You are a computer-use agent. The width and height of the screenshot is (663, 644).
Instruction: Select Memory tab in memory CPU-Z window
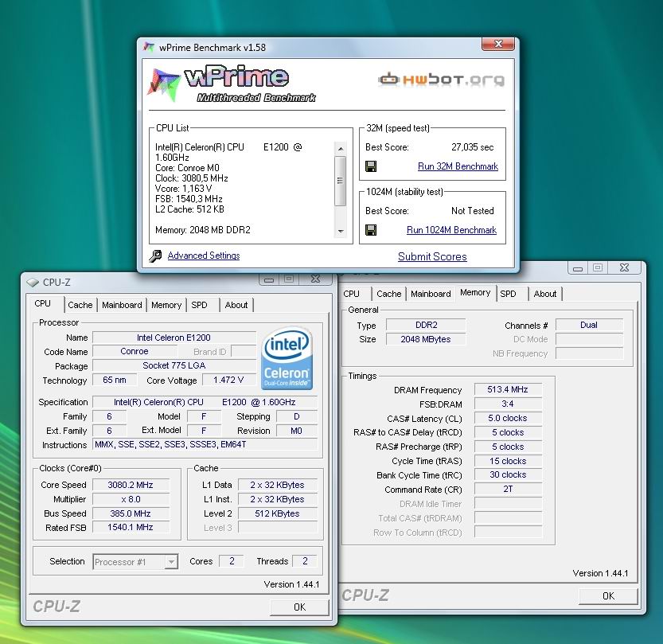(475, 293)
